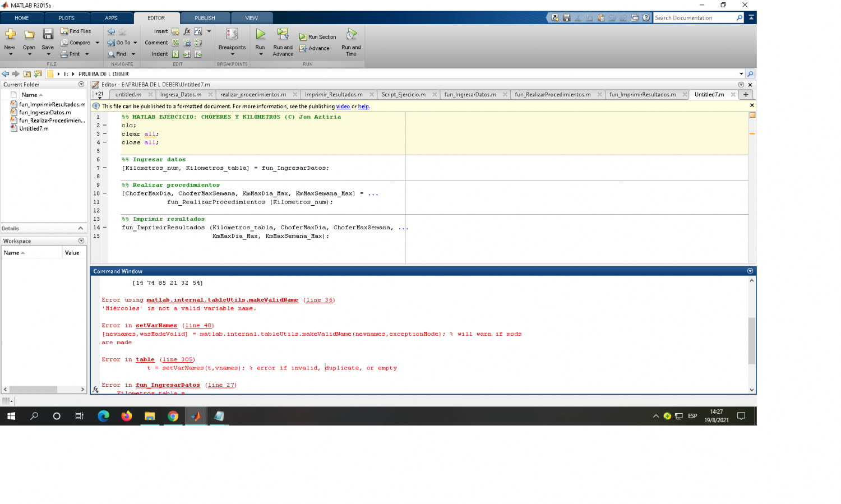Collapse the Details panel
The width and height of the screenshot is (841, 504).
click(x=81, y=228)
